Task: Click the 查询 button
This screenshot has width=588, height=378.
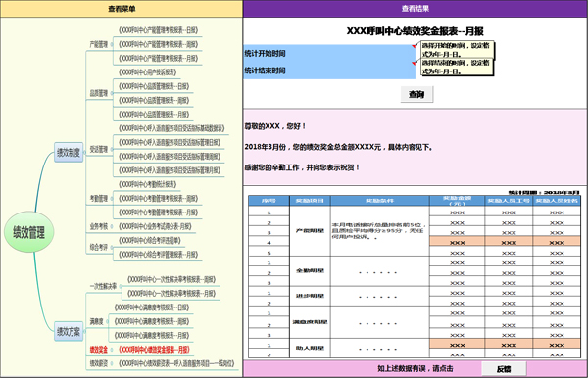Action: click(416, 94)
